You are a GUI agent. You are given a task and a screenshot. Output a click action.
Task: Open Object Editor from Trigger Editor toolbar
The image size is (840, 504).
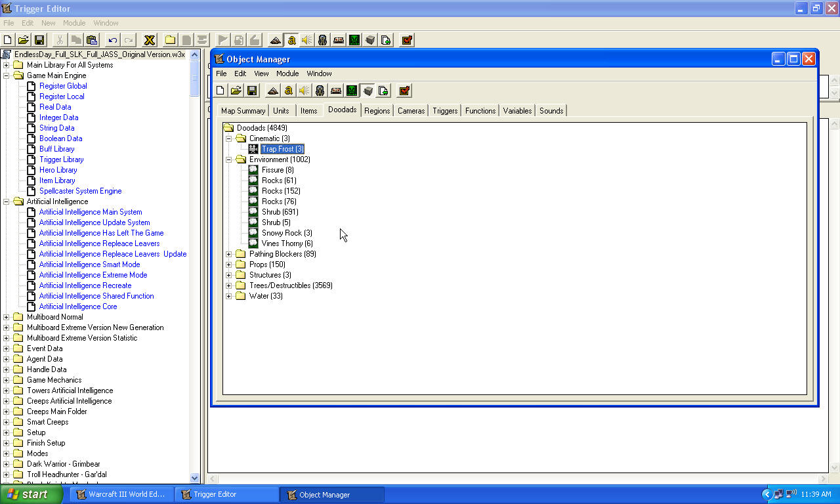[323, 40]
